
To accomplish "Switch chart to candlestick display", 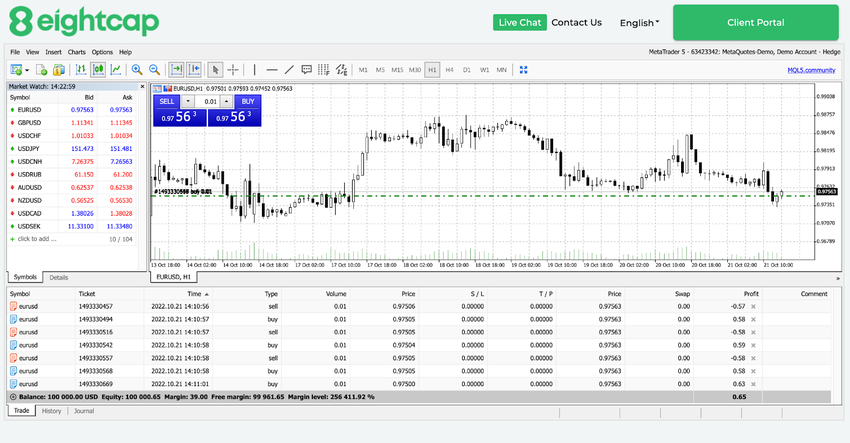I will click(98, 70).
